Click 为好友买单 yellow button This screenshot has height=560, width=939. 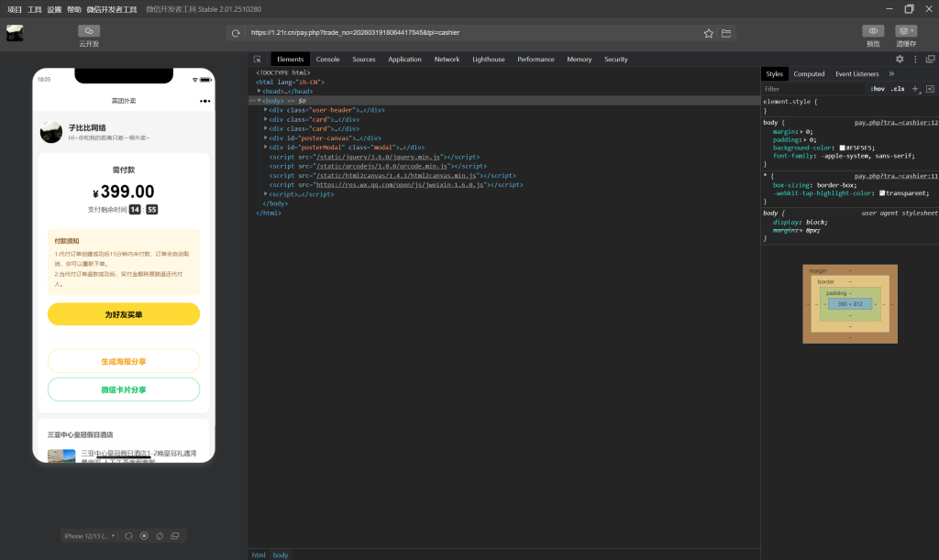tap(124, 314)
